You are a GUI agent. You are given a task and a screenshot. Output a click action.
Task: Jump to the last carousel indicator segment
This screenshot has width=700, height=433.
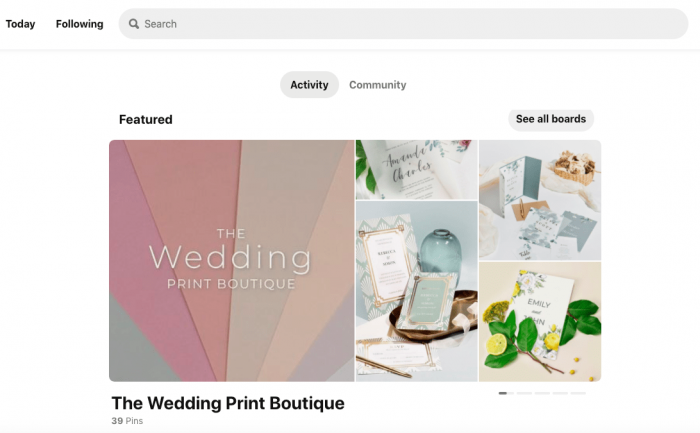[x=578, y=393]
